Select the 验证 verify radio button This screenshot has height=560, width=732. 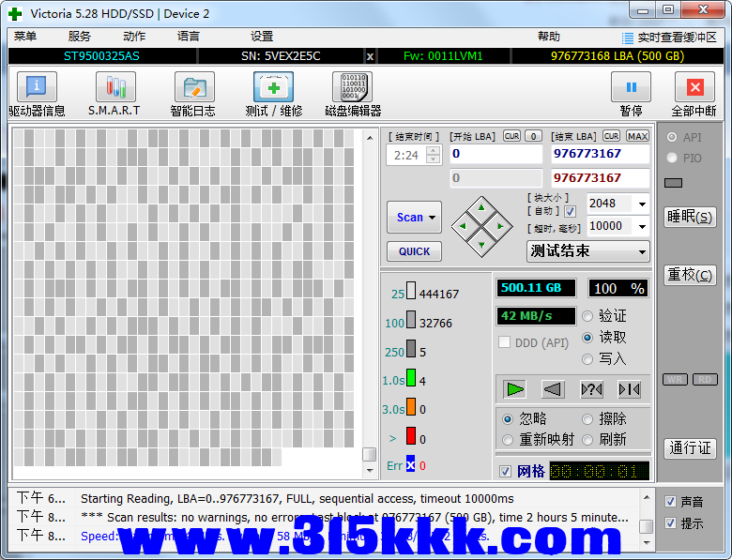pyautogui.click(x=587, y=316)
